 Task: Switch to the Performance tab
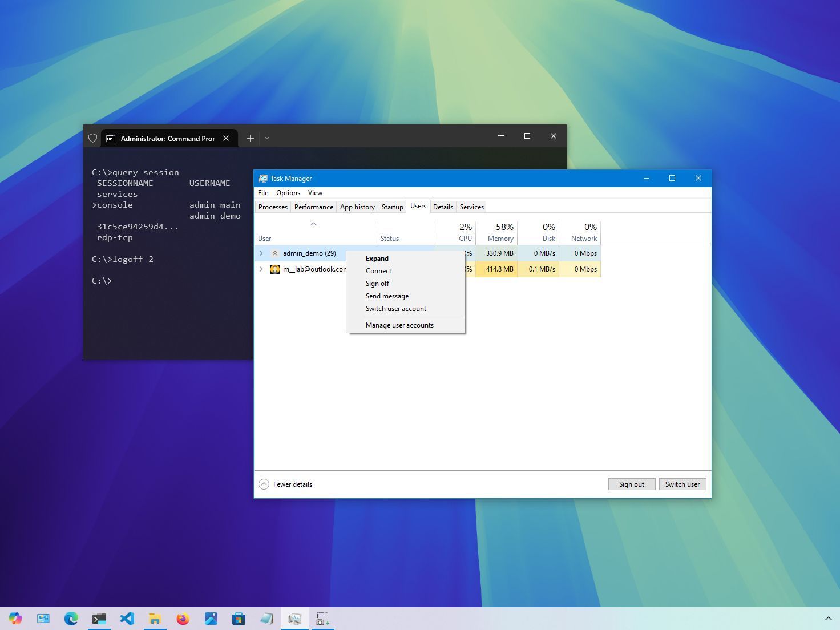point(313,207)
